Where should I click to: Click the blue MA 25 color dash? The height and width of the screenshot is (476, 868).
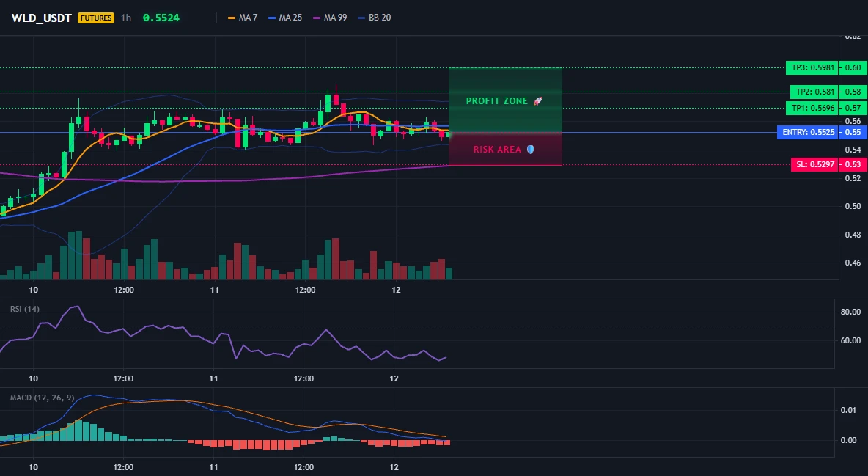pos(272,18)
